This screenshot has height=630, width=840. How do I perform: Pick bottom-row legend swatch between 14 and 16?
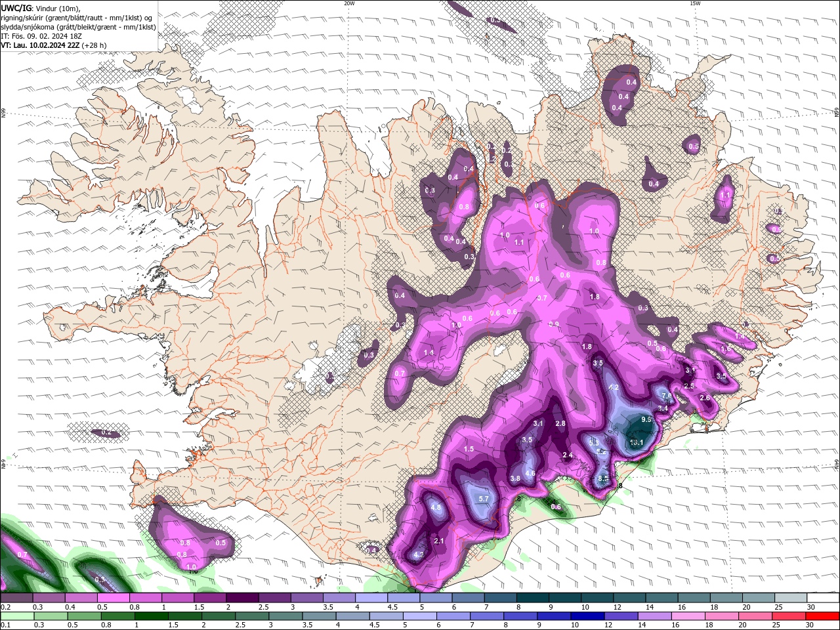pos(655,616)
